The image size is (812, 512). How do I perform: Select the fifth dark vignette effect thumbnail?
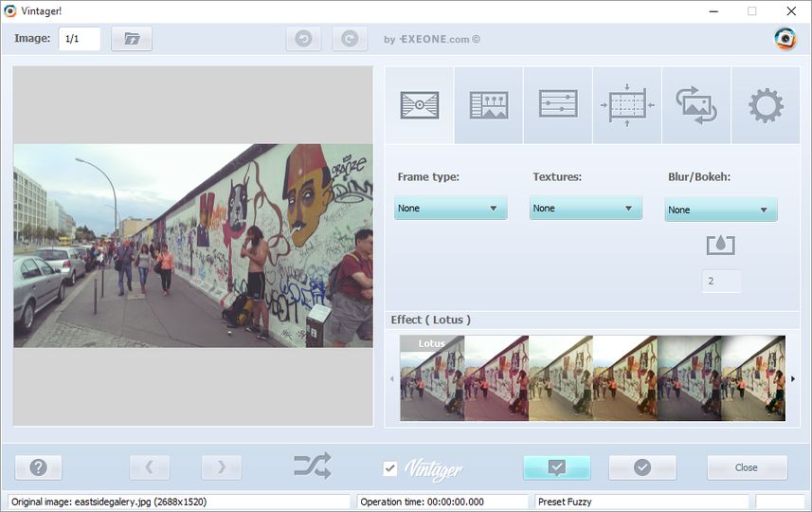point(689,378)
